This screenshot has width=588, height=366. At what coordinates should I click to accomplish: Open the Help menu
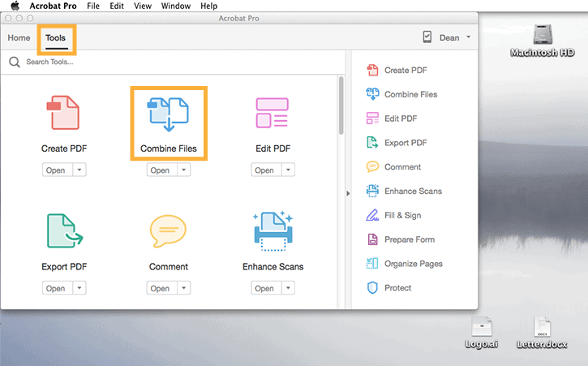[208, 6]
